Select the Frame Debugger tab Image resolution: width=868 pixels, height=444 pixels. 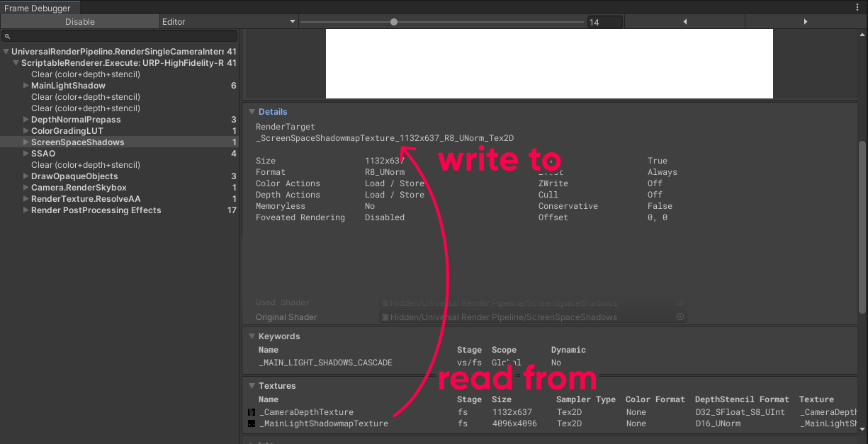(x=38, y=8)
